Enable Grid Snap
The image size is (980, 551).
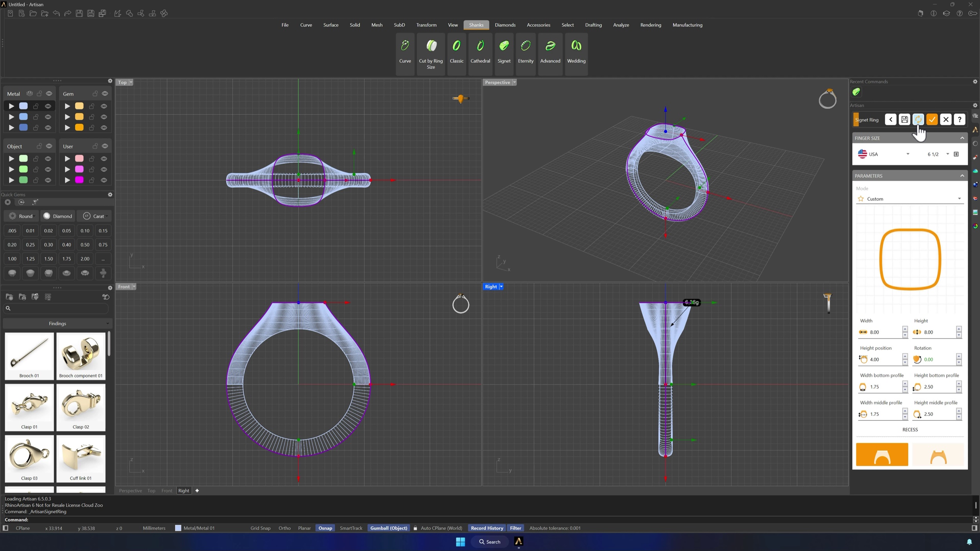pyautogui.click(x=260, y=528)
